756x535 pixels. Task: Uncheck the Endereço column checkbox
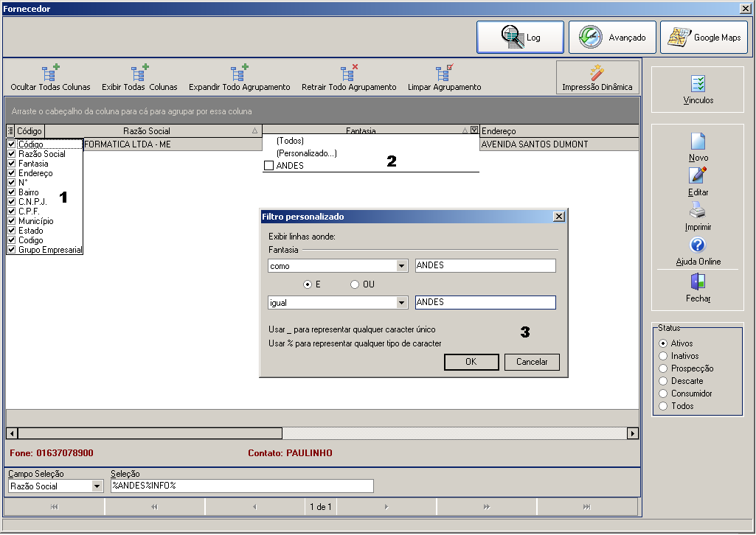pyautogui.click(x=12, y=173)
